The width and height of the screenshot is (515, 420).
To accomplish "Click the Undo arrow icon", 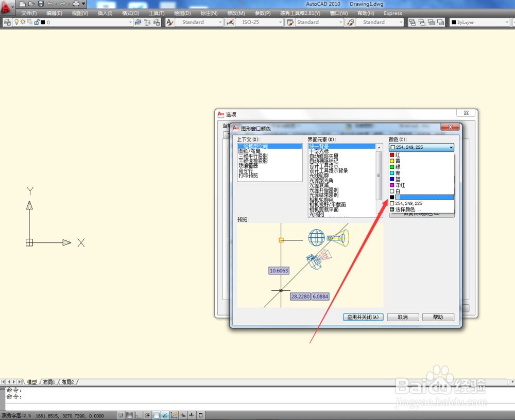I will tap(50, 4).
